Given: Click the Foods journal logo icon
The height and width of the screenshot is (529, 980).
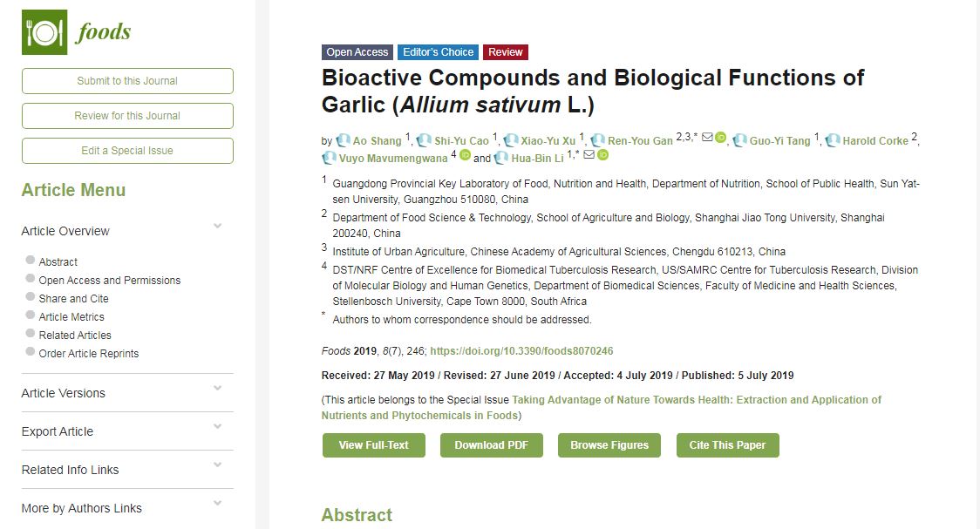Looking at the screenshot, I should point(44,33).
